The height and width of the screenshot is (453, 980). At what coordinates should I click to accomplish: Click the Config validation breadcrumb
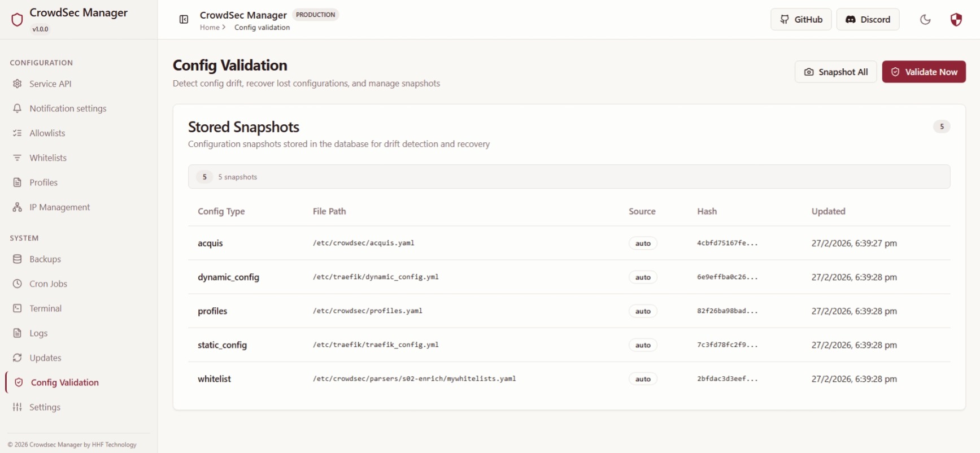click(262, 27)
